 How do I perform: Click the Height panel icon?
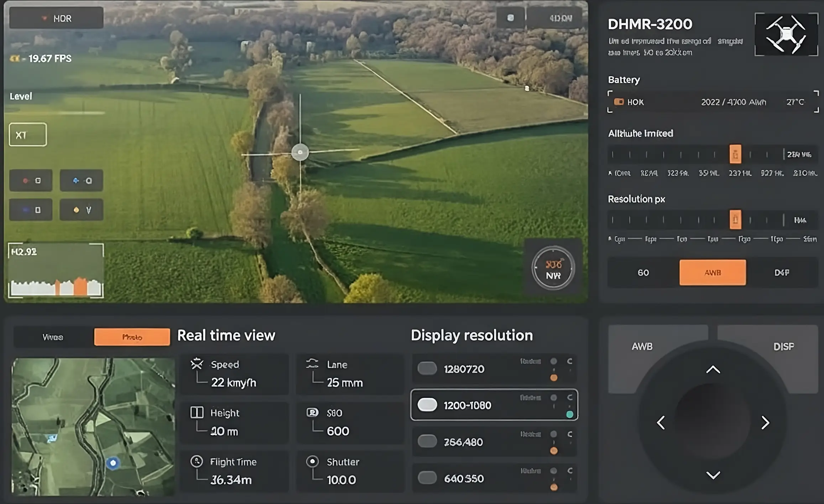(197, 412)
